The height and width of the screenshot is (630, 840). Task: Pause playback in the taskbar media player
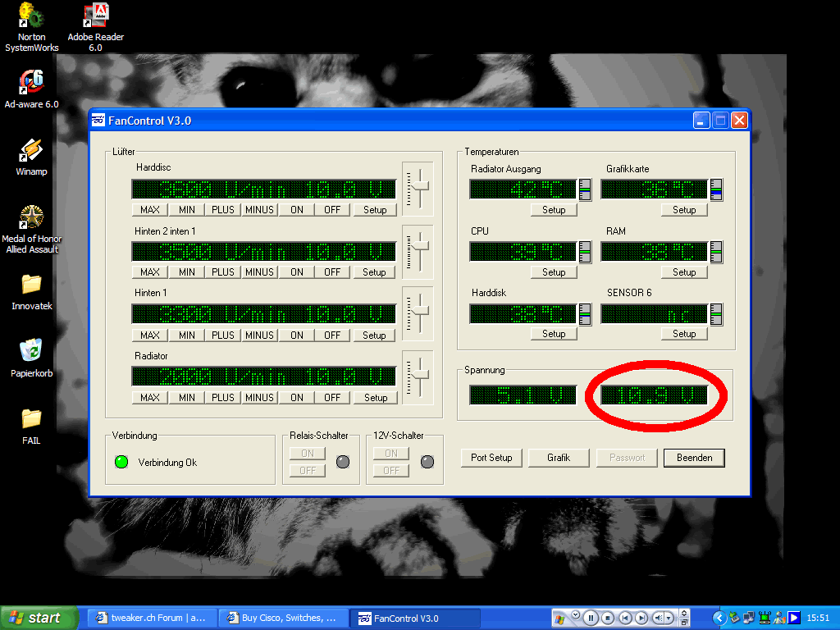[x=590, y=618]
